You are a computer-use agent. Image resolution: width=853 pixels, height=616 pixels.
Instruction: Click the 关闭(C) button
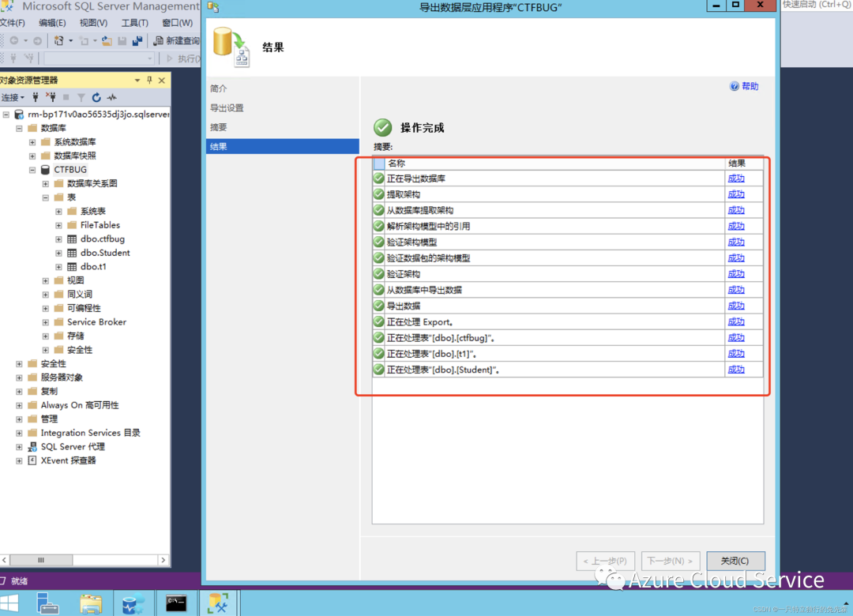(735, 561)
